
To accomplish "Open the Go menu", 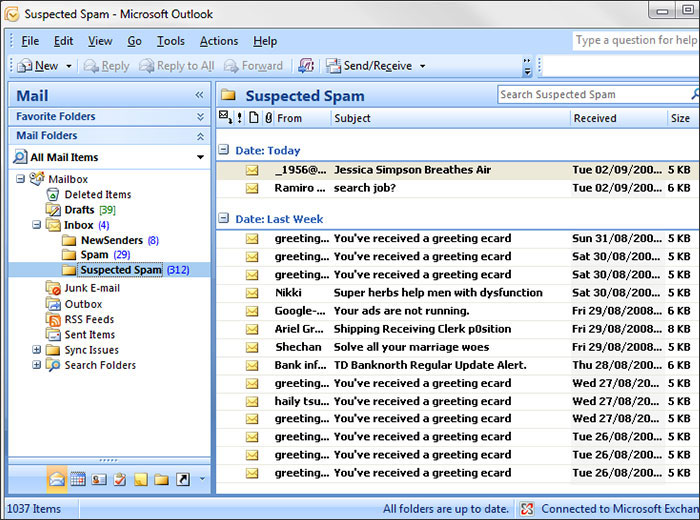I will tap(134, 41).
